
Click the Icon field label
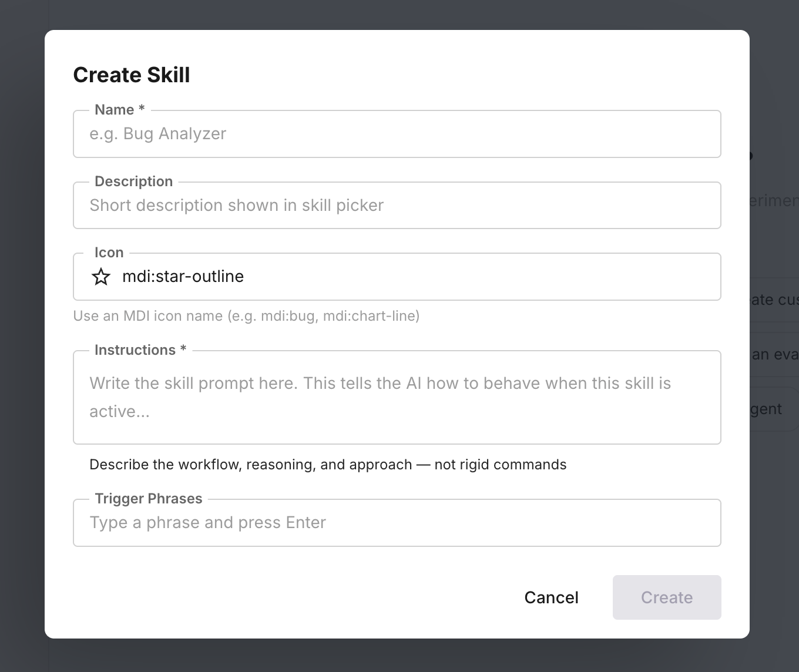109,252
